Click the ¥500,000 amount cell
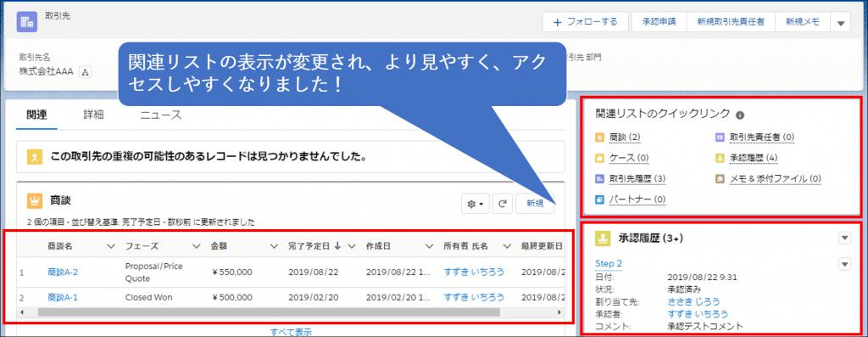The height and width of the screenshot is (337, 868). coord(232,298)
